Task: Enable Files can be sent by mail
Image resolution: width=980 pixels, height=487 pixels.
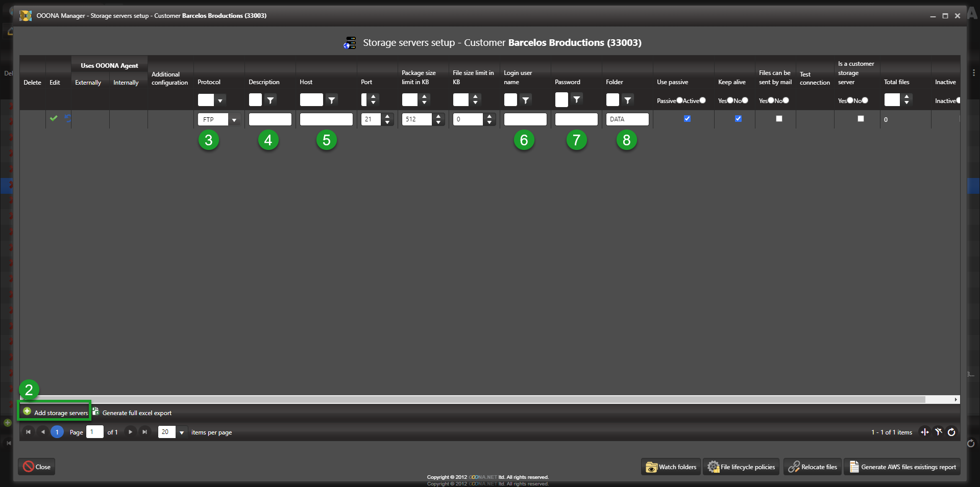Action: click(x=779, y=119)
